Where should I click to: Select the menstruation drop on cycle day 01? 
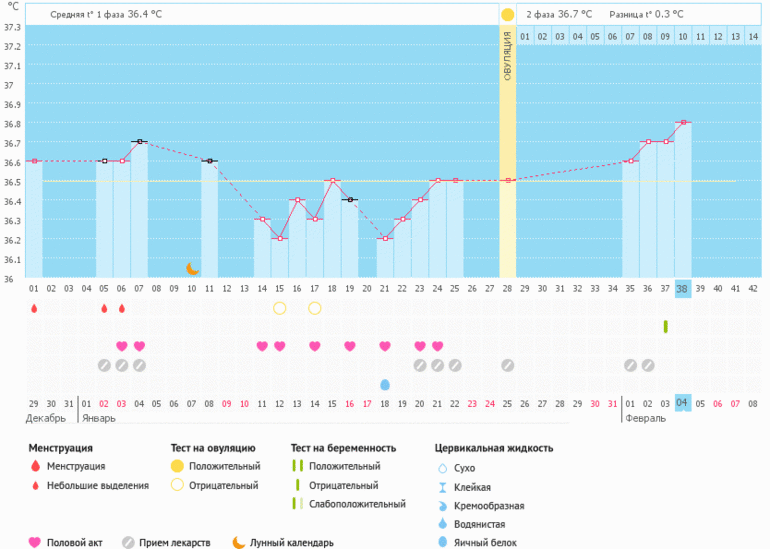[34, 308]
